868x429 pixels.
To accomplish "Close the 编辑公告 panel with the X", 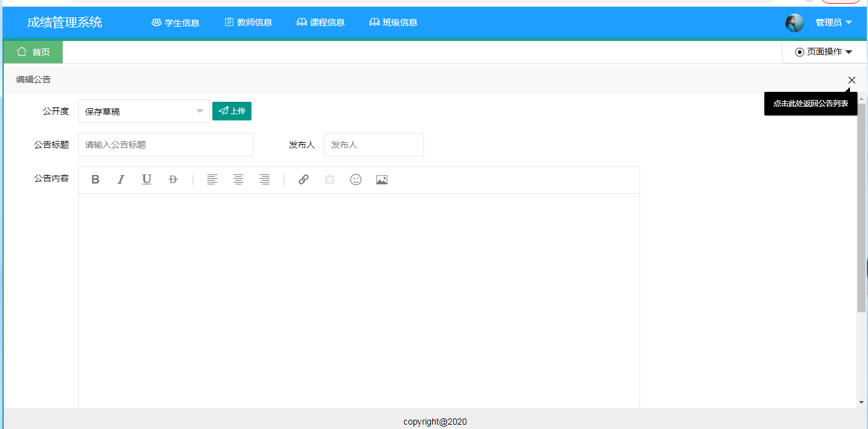I will pos(851,80).
